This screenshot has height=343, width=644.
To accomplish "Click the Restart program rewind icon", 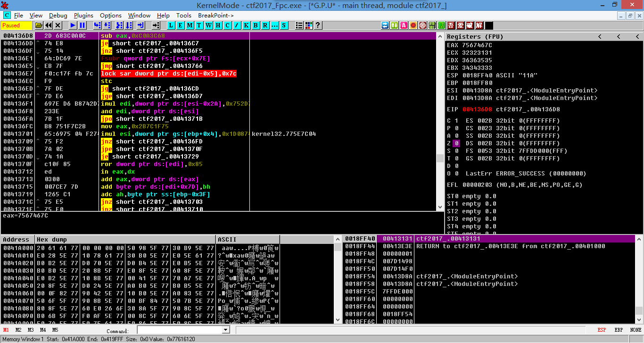I will click(x=48, y=25).
